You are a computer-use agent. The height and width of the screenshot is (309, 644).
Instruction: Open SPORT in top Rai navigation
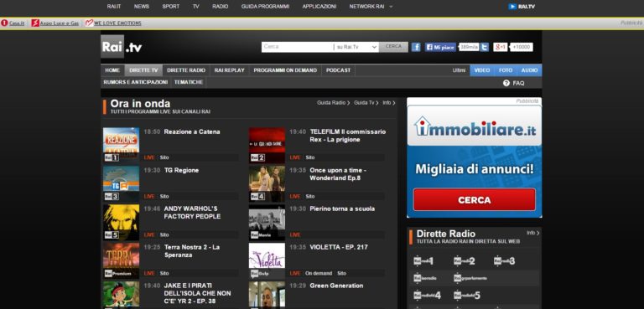(170, 7)
